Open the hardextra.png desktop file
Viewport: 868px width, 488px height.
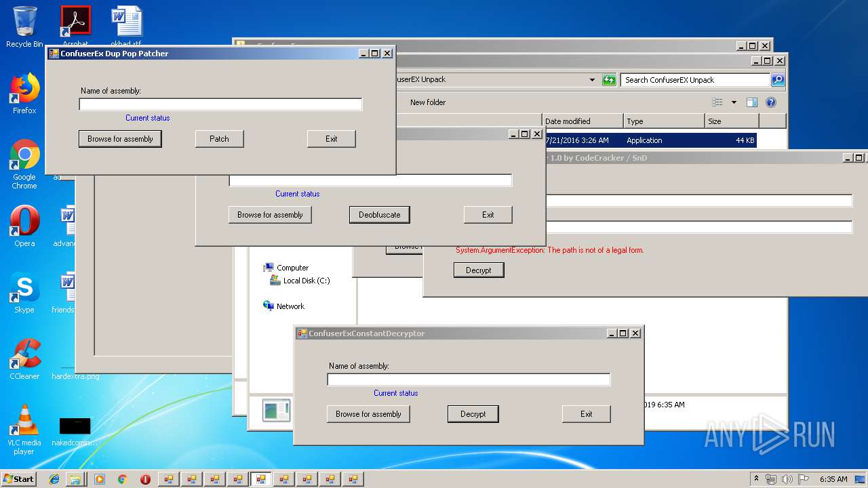[x=75, y=376]
